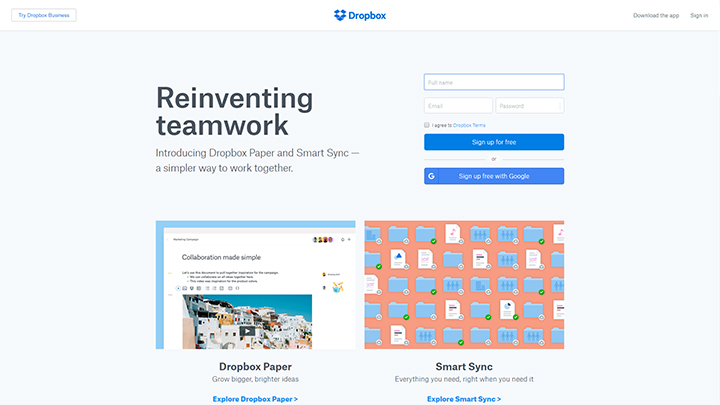Click the 'Try Dropbox Business' button
Viewport: 720px width, 405px height.
[44, 16]
